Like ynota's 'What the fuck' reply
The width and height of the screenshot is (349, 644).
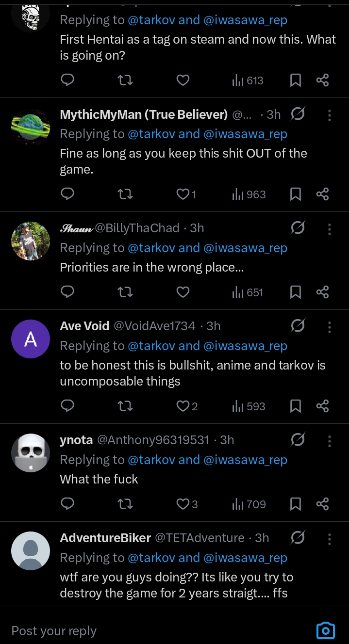pos(183,504)
